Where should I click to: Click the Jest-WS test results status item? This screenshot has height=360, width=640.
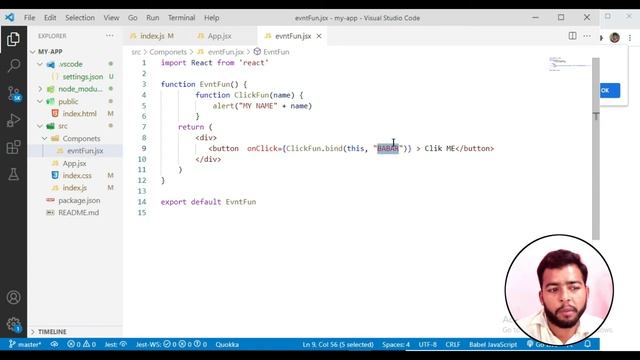tap(171, 344)
